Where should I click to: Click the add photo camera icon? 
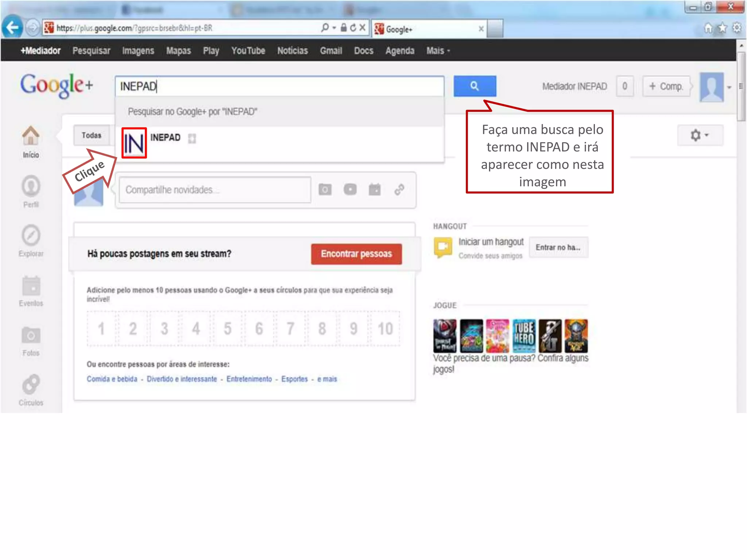tap(325, 190)
